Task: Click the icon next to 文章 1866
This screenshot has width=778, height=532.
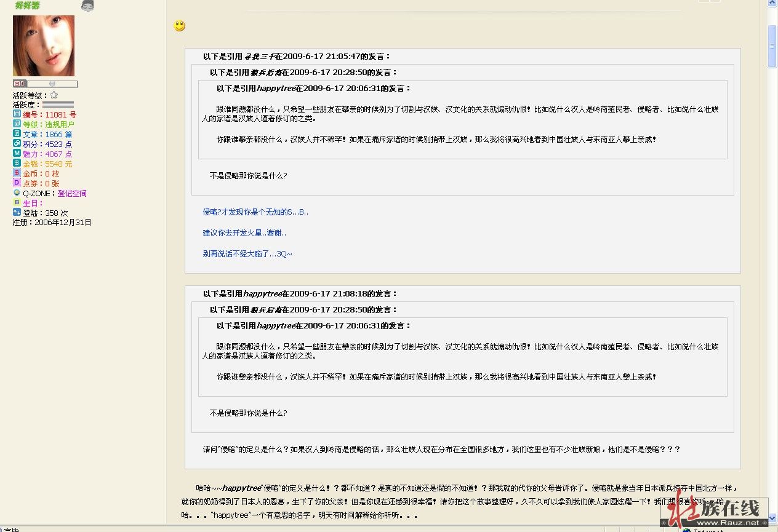Action: (x=17, y=134)
